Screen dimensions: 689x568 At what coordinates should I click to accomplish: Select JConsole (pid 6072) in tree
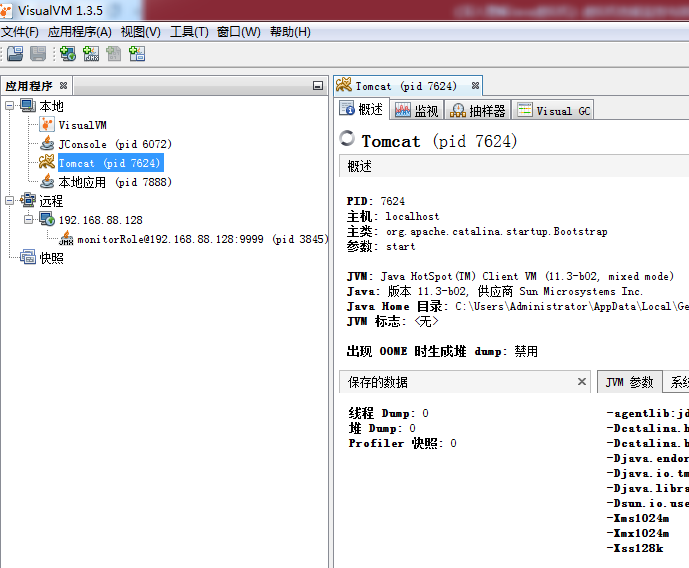tap(115, 144)
